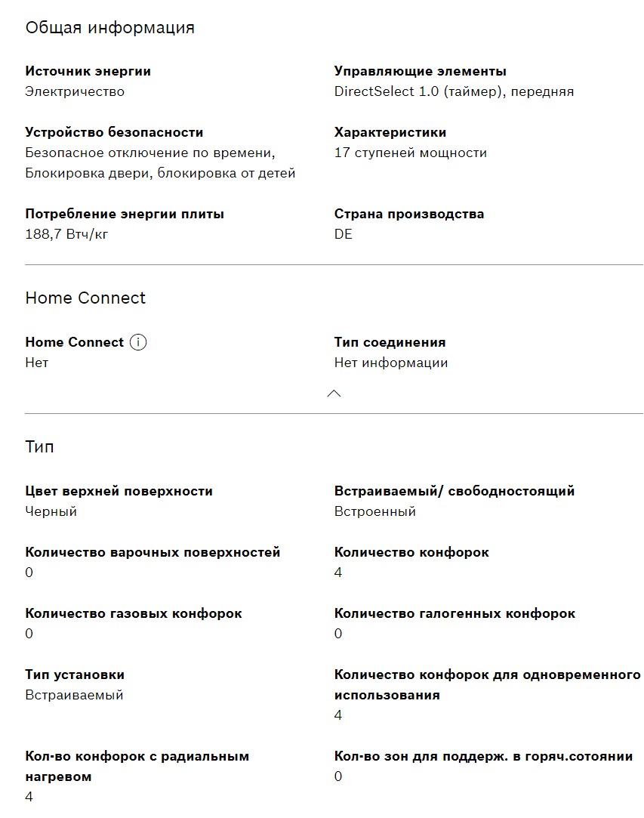Click the "Количество галогенных конфорок" label
Screen dimensions: 644x818
pyautogui.click(x=454, y=613)
